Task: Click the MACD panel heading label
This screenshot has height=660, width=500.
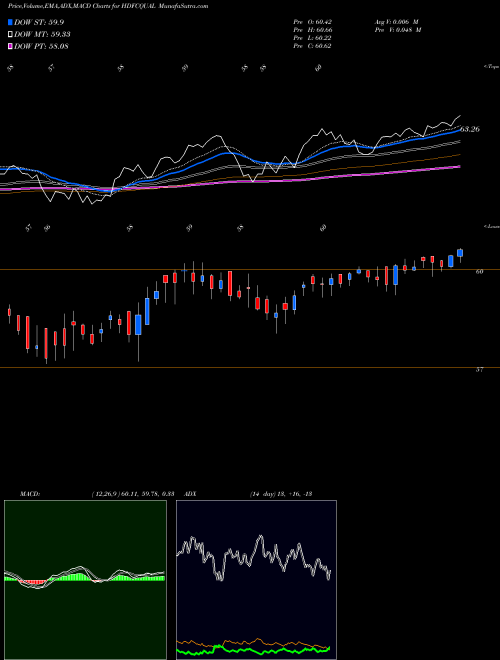Action: [30, 494]
